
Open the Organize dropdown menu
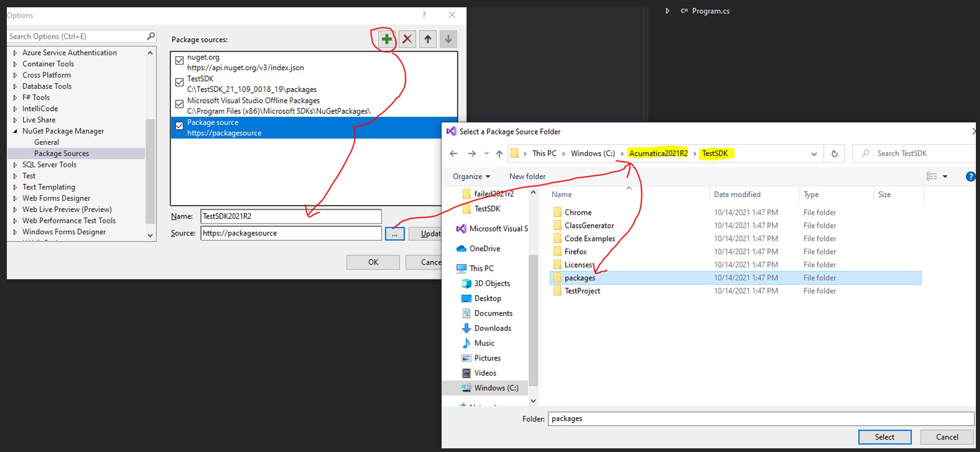[471, 177]
